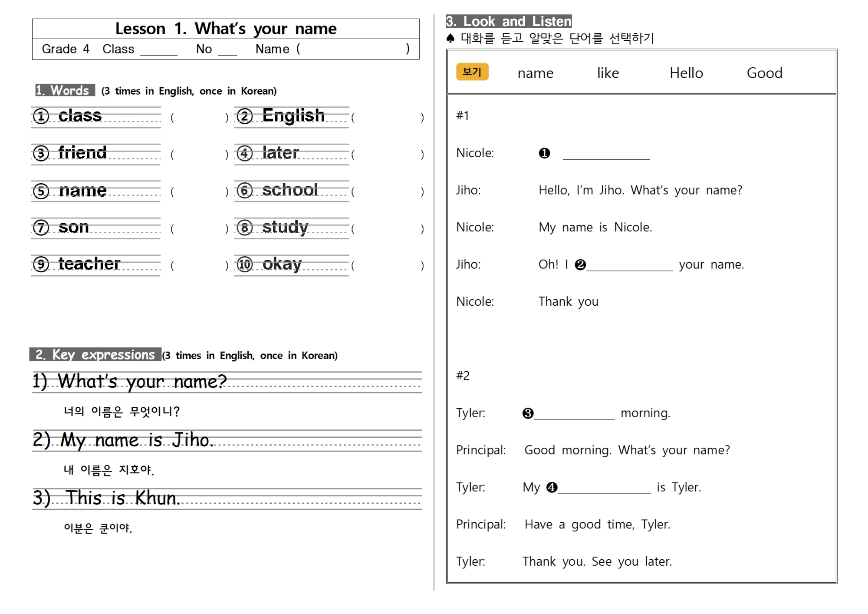Click the answer parentheses beside 'okay'
Screen dimensions: 868x614
coord(388,266)
